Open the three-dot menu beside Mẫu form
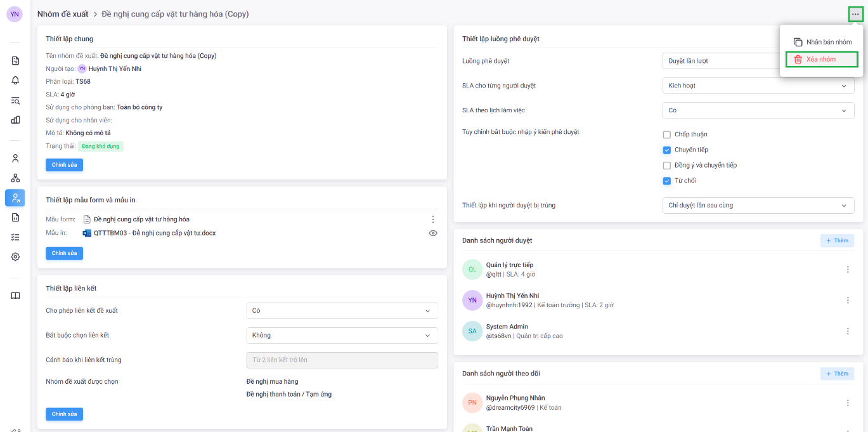This screenshot has height=432, width=868. pyautogui.click(x=433, y=219)
